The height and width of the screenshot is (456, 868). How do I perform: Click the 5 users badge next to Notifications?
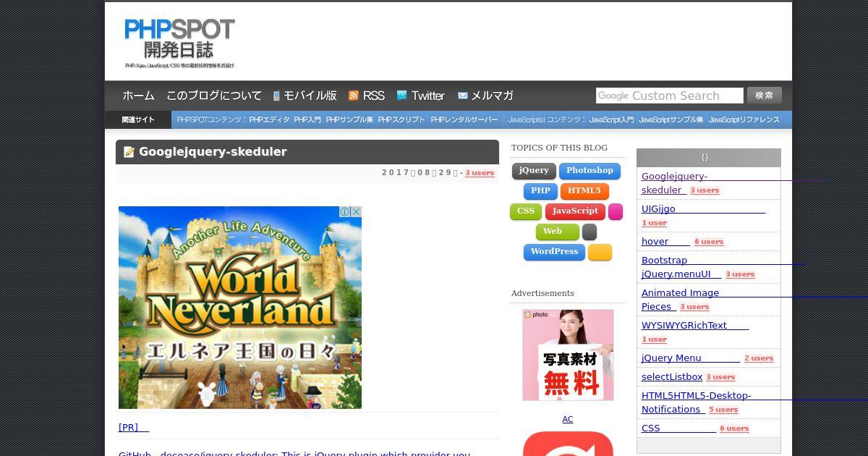point(723,410)
